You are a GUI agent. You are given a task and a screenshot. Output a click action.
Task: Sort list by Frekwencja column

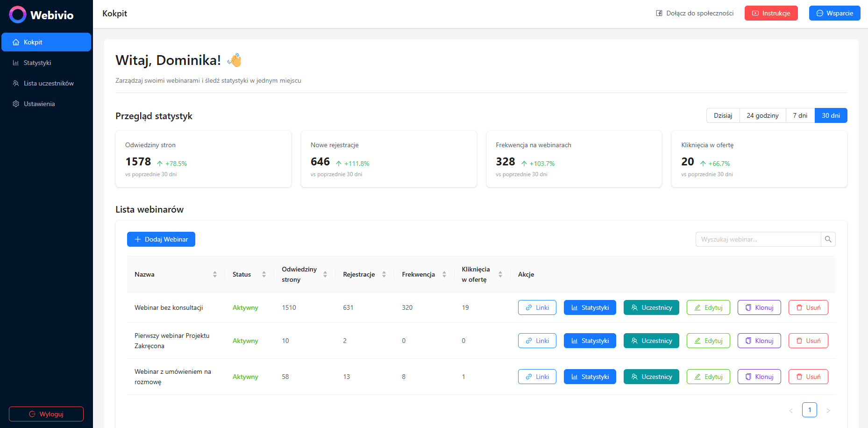coord(444,274)
